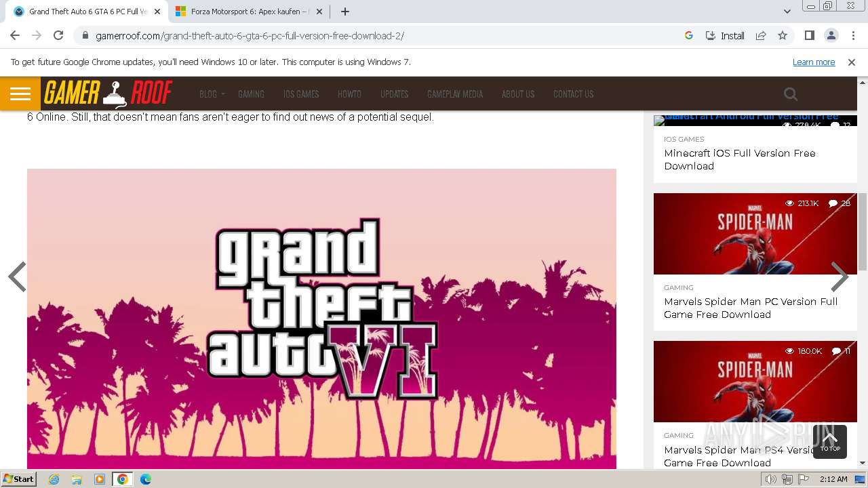Close the Grand Theft Auto 6 tab
The height and width of the screenshot is (488, 868).
click(x=157, y=12)
